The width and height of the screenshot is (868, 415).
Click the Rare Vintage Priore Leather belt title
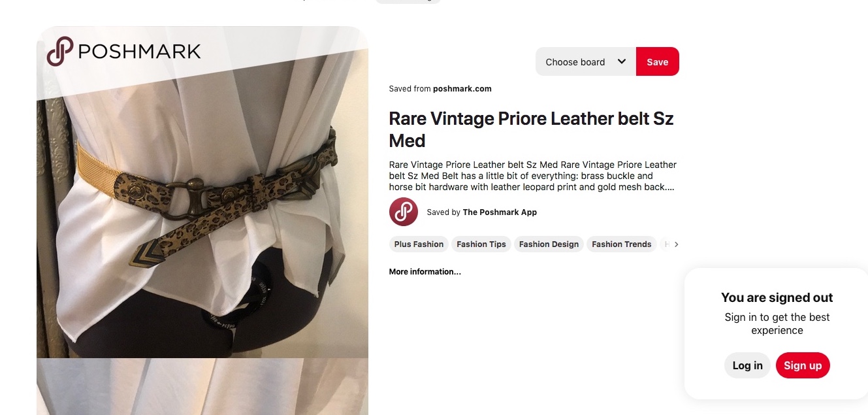tap(531, 129)
